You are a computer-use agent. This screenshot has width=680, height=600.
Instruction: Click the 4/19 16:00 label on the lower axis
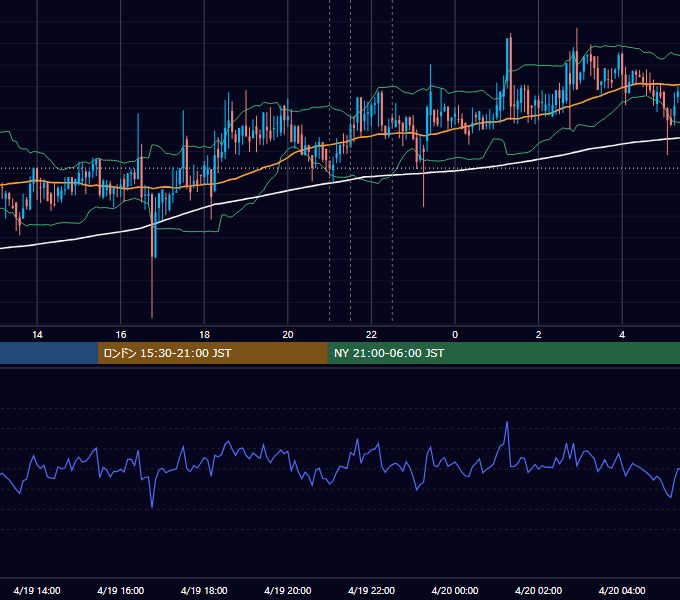[x=121, y=590]
